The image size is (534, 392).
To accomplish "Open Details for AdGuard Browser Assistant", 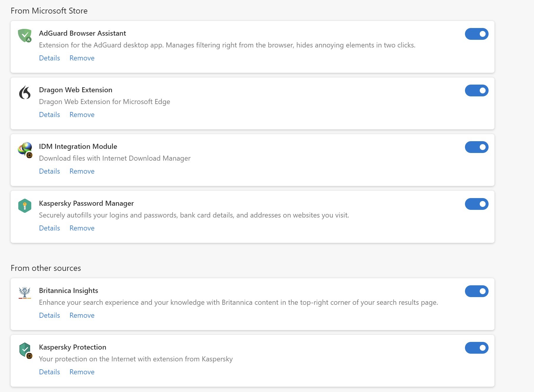I will (x=50, y=58).
